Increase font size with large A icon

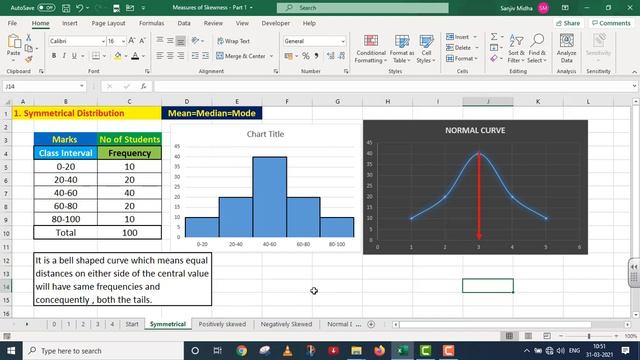point(132,41)
